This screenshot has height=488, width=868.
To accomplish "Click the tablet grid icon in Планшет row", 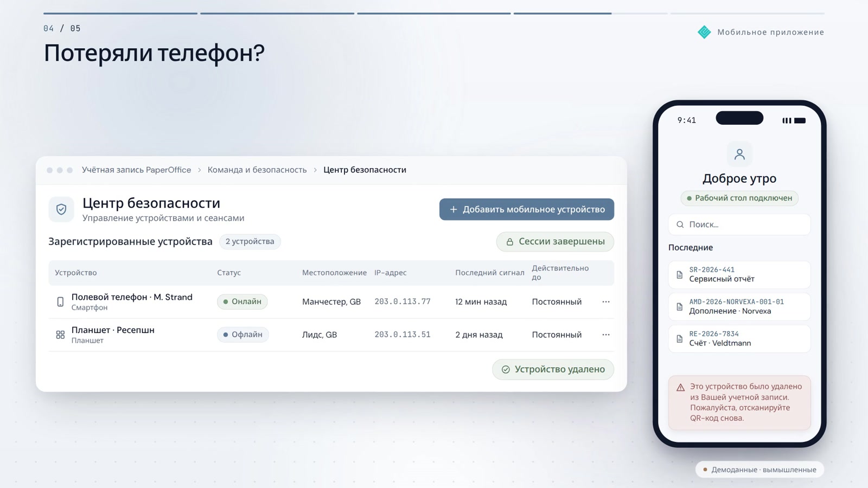I will coord(60,335).
